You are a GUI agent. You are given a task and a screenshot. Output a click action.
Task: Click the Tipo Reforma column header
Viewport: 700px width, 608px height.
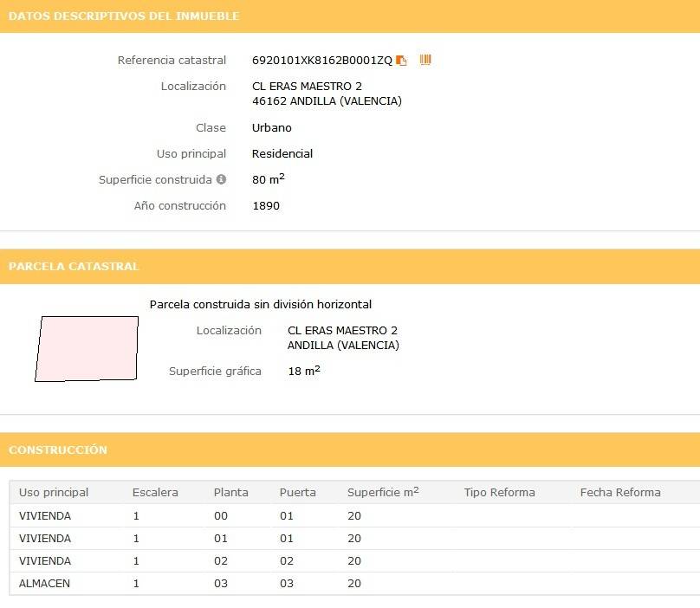pyautogui.click(x=500, y=493)
